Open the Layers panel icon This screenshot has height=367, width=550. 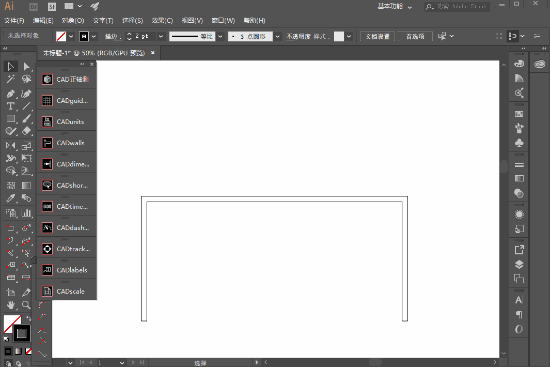[519, 264]
